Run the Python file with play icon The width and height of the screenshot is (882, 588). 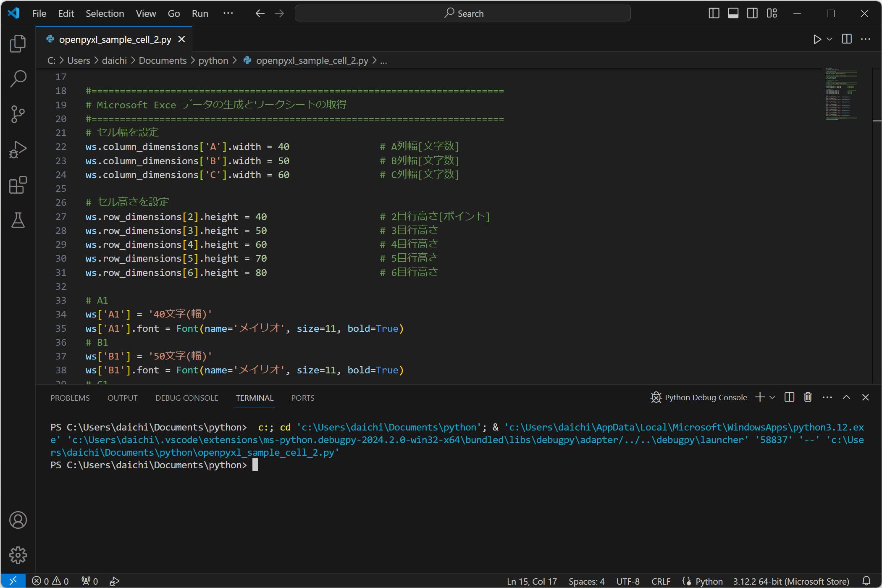coord(817,39)
